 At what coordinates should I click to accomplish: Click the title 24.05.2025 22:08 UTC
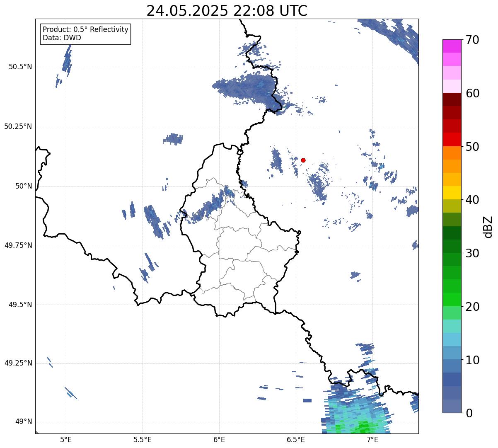[227, 10]
